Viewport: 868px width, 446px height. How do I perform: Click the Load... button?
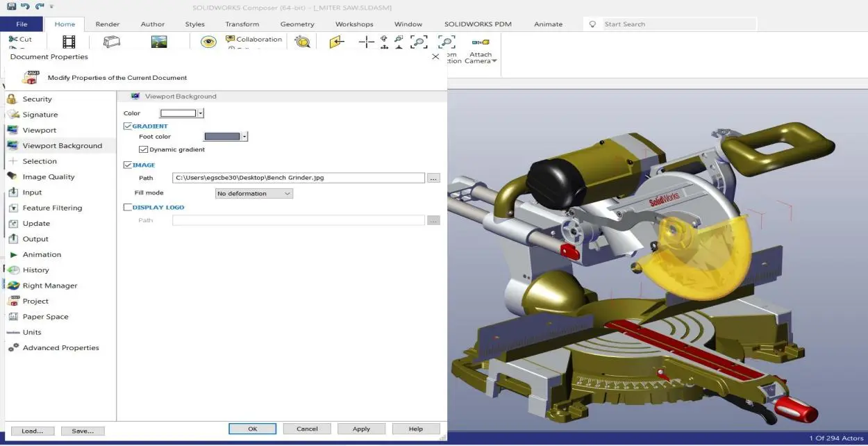(33, 431)
